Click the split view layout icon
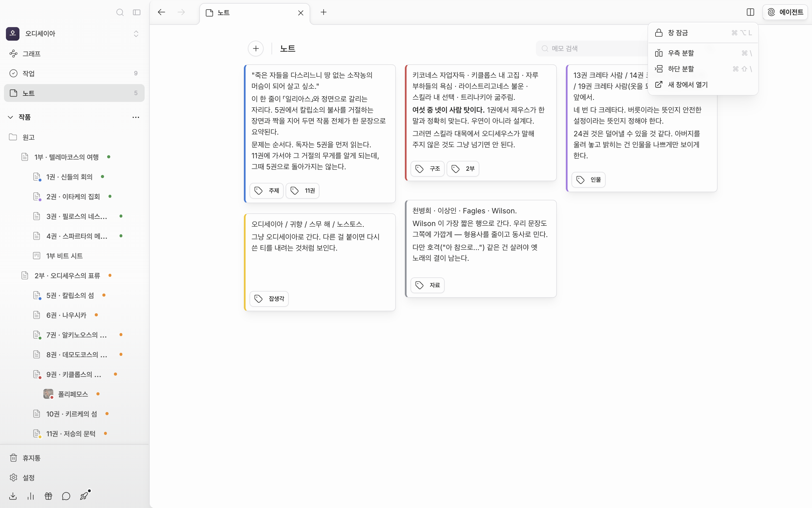The image size is (812, 508). pyautogui.click(x=750, y=12)
